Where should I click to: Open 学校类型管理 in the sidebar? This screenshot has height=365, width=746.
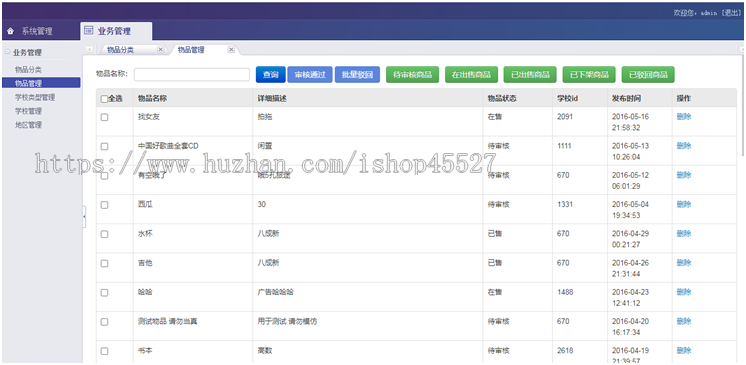pyautogui.click(x=35, y=98)
